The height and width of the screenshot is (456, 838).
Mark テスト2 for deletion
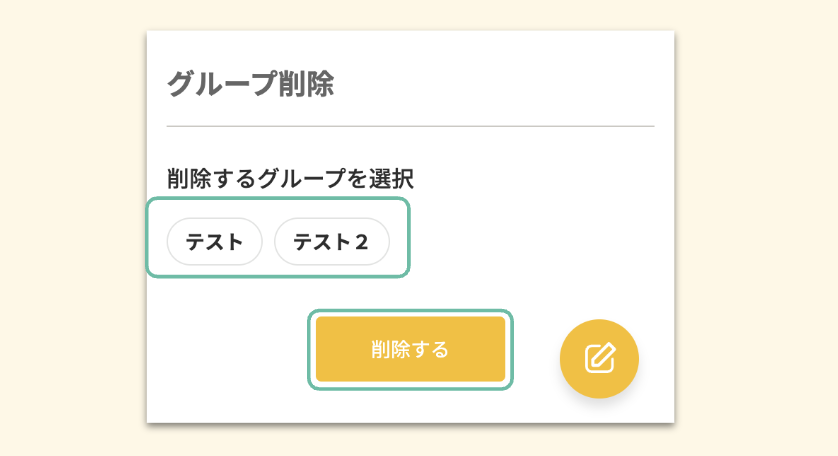point(331,242)
